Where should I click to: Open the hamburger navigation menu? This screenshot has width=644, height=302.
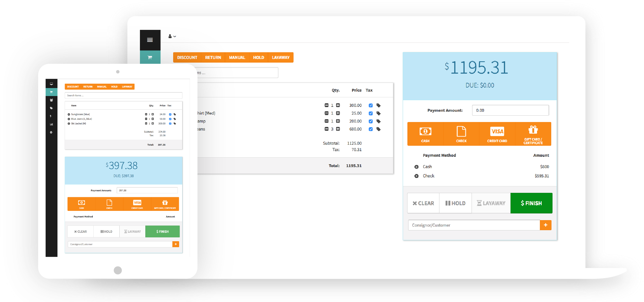tap(150, 40)
